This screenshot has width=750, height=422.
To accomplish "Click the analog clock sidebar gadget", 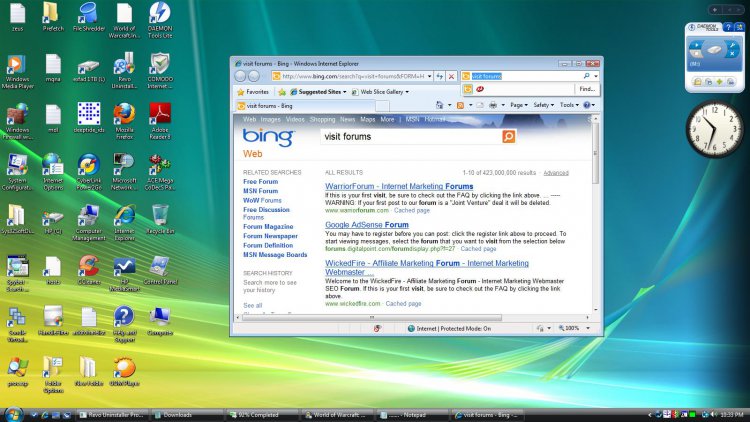I will tap(715, 128).
